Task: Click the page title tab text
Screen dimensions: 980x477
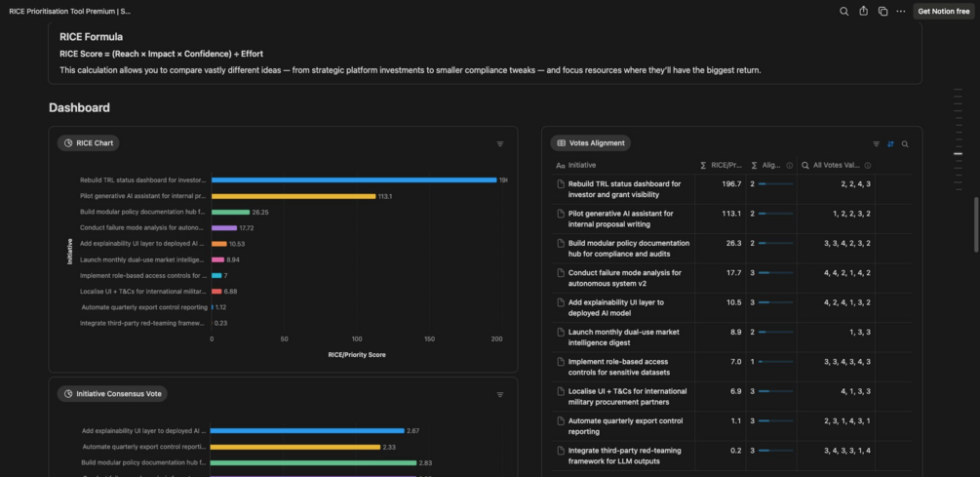Action: pyautogui.click(x=70, y=12)
